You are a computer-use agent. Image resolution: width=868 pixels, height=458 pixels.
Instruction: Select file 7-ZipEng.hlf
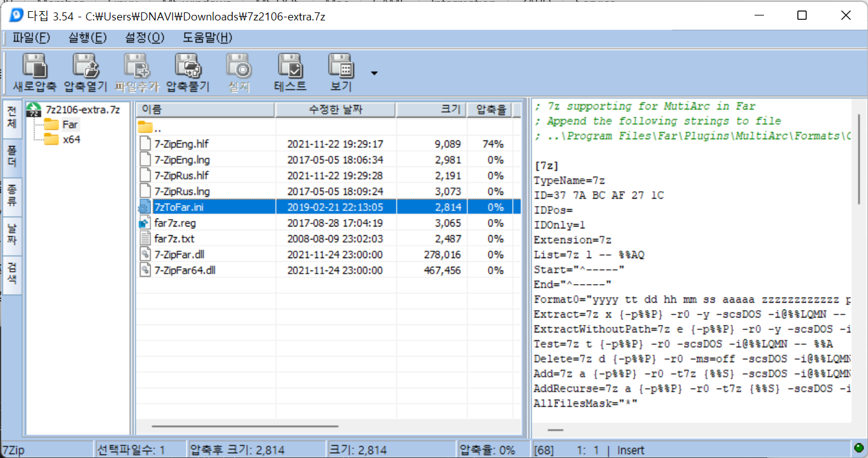182,144
